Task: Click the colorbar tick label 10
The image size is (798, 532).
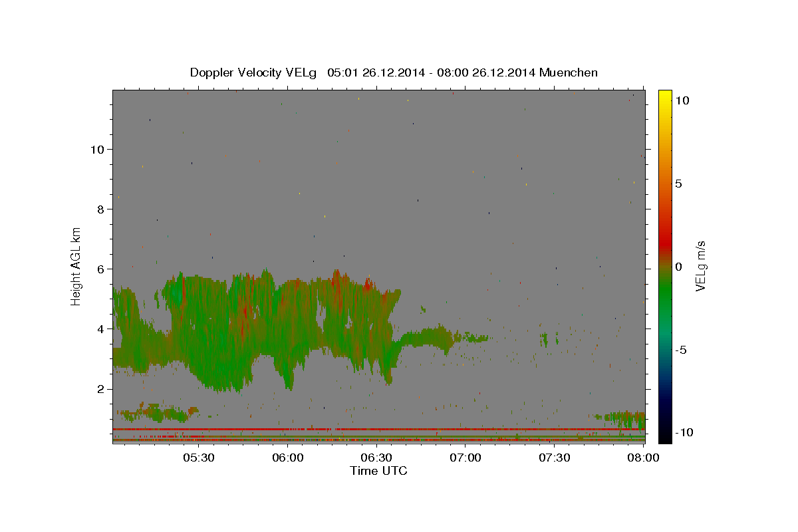Action: point(682,100)
